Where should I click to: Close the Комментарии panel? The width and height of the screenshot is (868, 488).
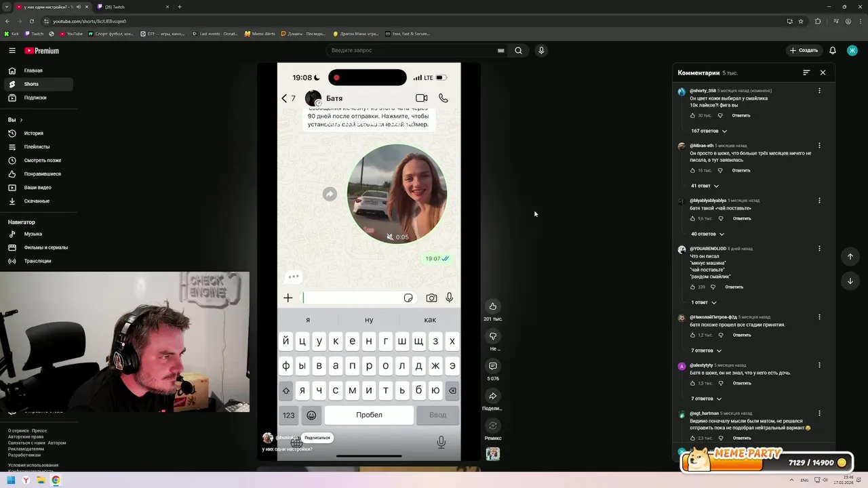pos(823,73)
